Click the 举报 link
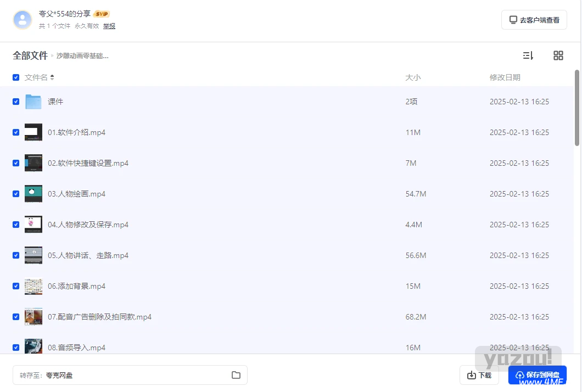582x392 pixels. click(109, 26)
